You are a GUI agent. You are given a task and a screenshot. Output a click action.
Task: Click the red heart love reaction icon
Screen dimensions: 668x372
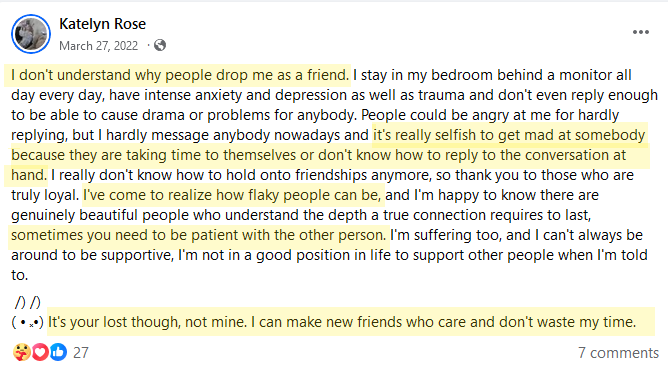click(40, 352)
